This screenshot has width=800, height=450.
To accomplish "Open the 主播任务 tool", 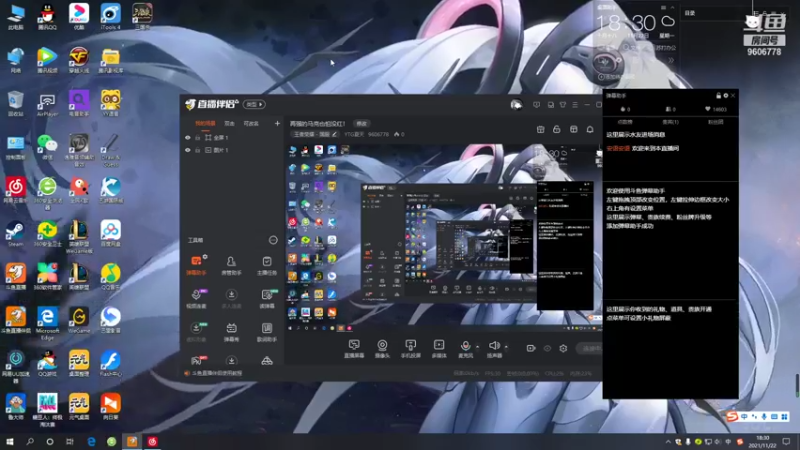I will coord(267,265).
